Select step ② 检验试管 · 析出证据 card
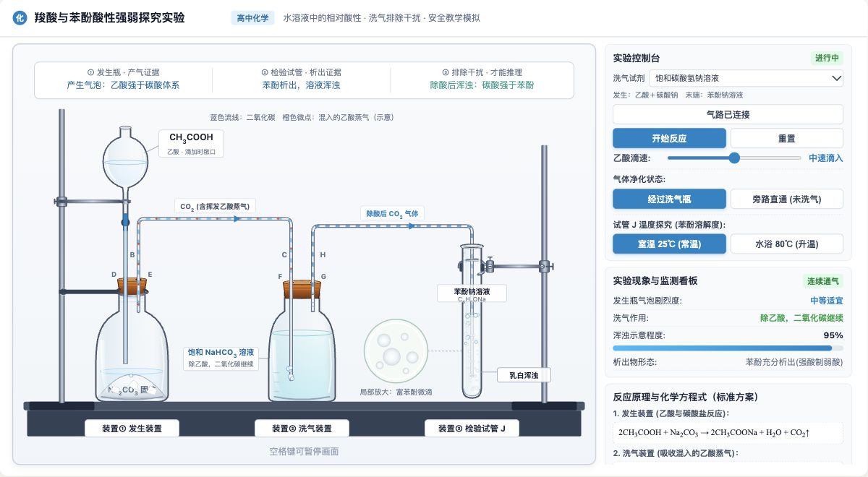The width and height of the screenshot is (868, 477). [301, 79]
